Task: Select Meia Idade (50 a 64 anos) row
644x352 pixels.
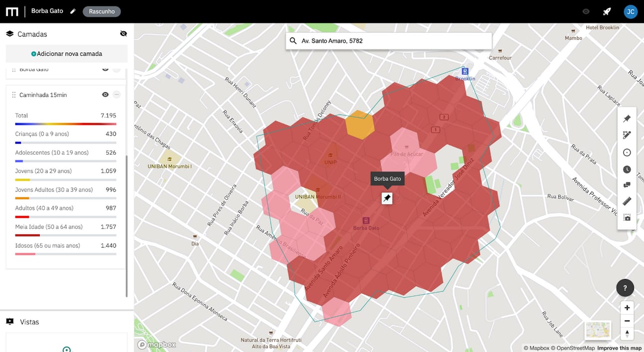Action: click(66, 230)
